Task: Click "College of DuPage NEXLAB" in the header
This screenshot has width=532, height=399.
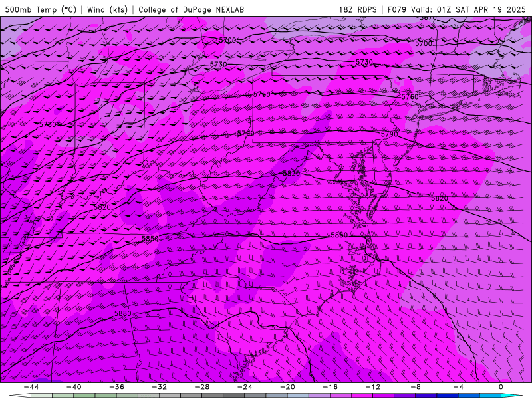Action: click(191, 9)
